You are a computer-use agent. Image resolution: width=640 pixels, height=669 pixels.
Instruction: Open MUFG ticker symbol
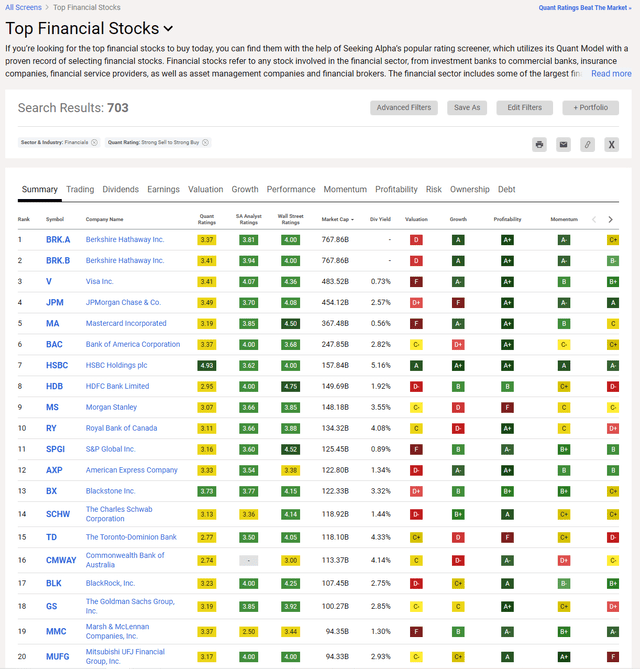(x=58, y=657)
